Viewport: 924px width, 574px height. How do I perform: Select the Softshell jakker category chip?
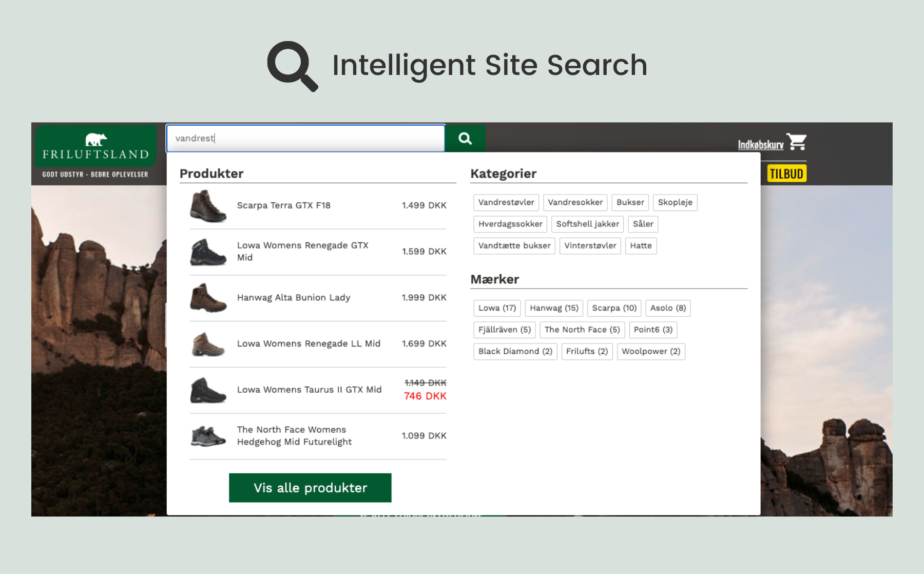[x=587, y=224]
